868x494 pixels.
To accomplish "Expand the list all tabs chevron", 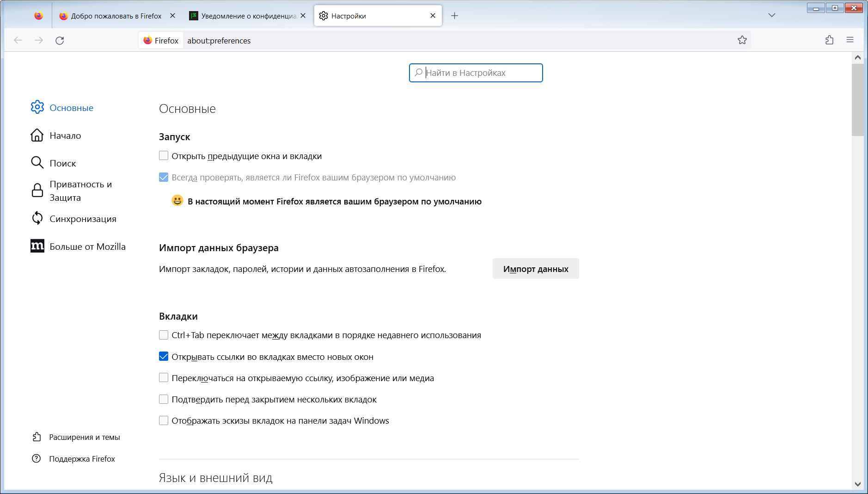I will click(x=771, y=15).
